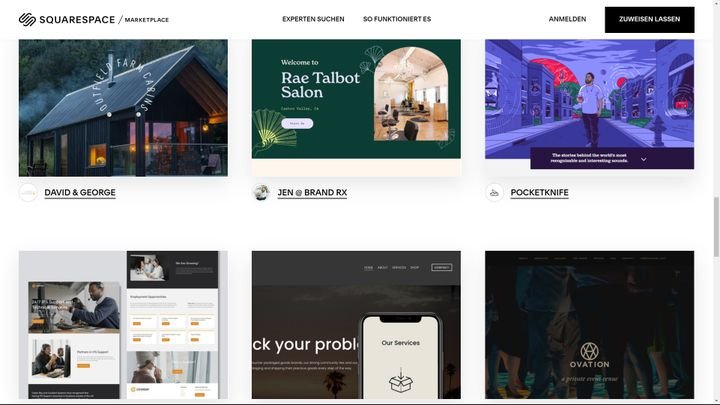Open David & George avatar icon

[28, 193]
